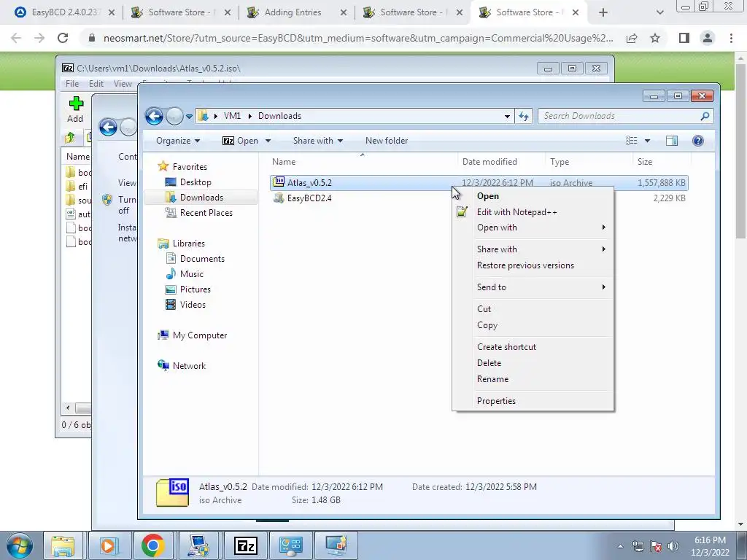The width and height of the screenshot is (747, 560).
Task: Click the share page icon in Chrome
Action: point(632,38)
